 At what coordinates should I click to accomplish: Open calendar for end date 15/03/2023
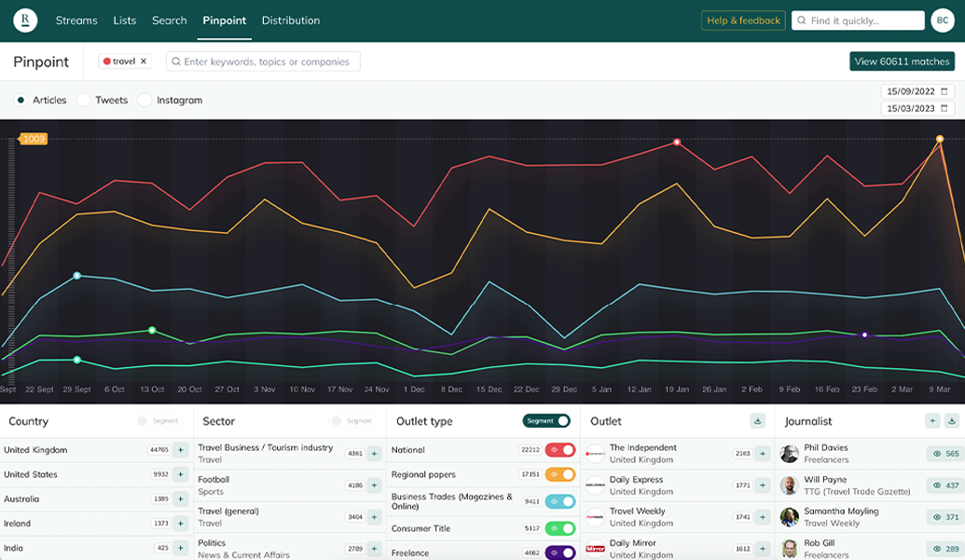click(x=944, y=109)
